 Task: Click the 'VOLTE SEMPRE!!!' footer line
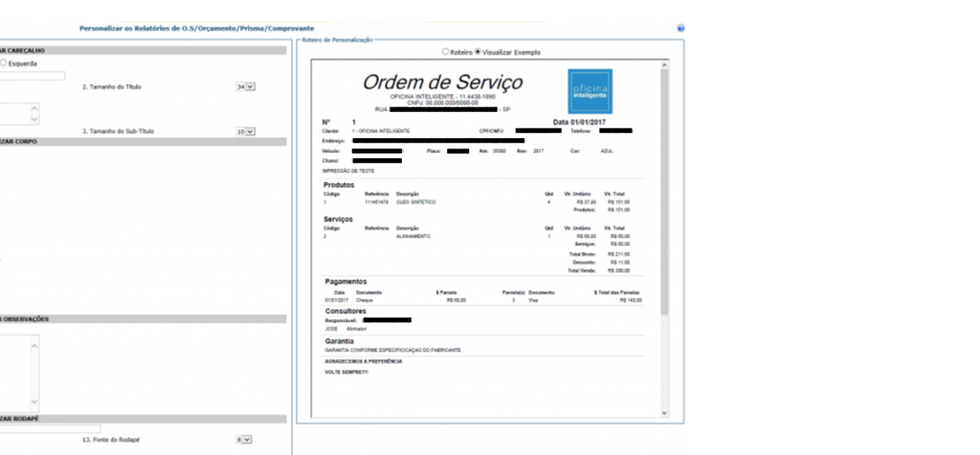tap(346, 373)
